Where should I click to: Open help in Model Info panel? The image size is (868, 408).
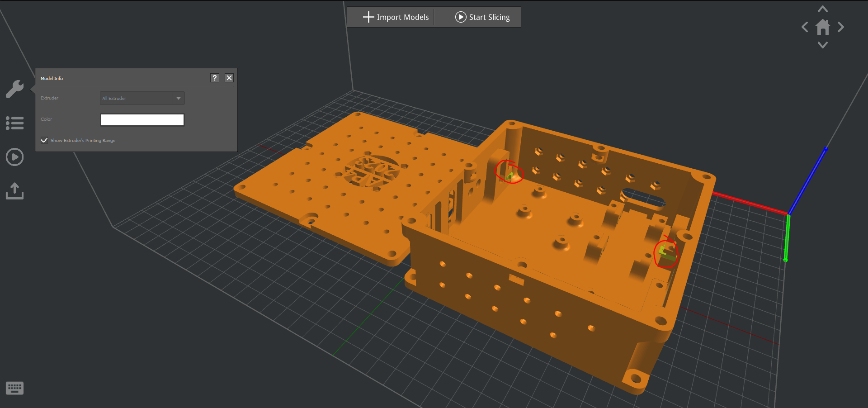click(215, 78)
